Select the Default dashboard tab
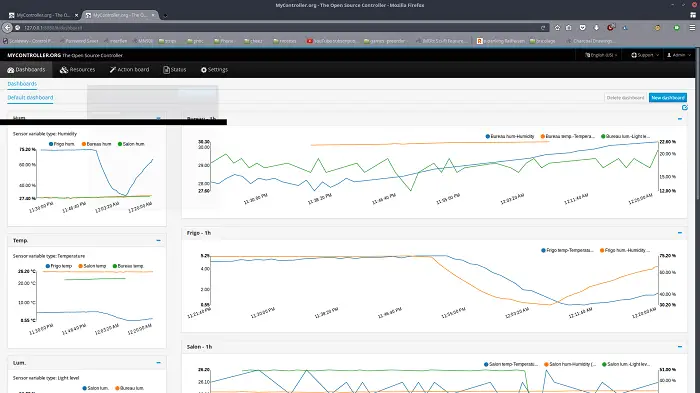 point(30,98)
